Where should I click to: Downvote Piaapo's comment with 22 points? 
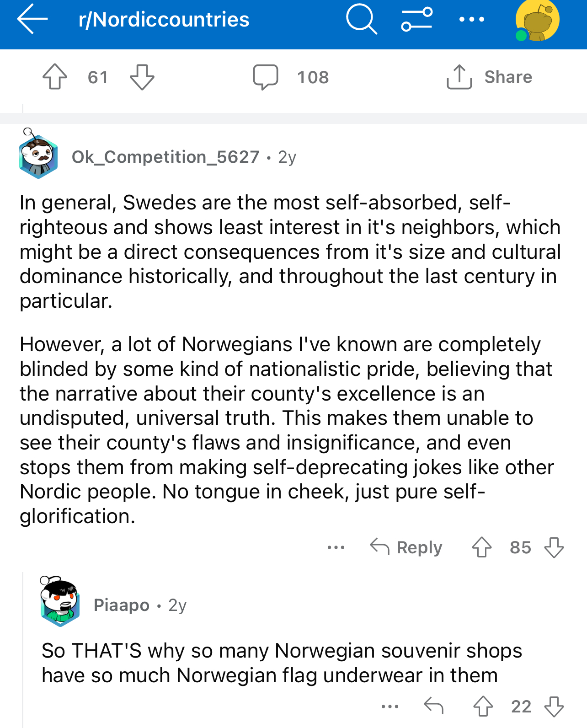pyautogui.click(x=554, y=706)
